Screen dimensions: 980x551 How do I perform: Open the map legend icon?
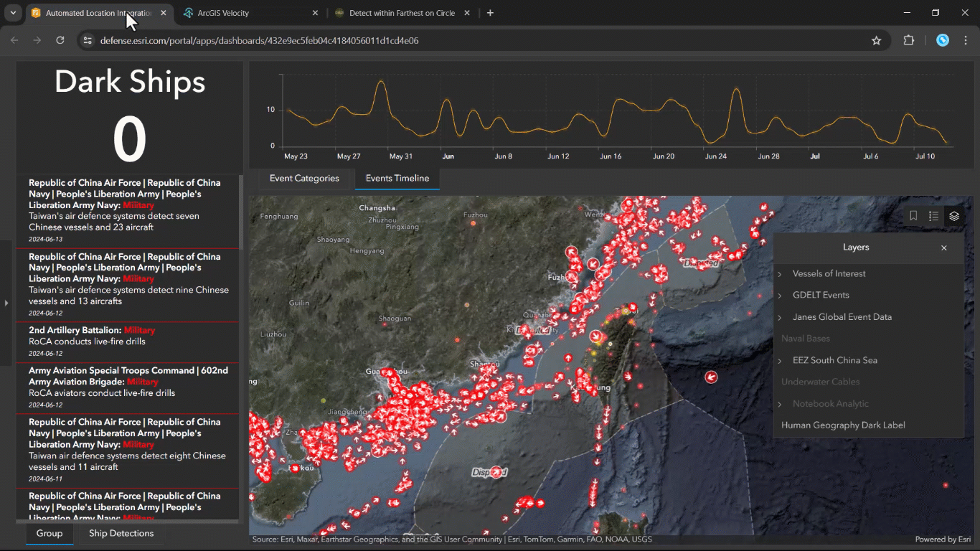tap(933, 216)
